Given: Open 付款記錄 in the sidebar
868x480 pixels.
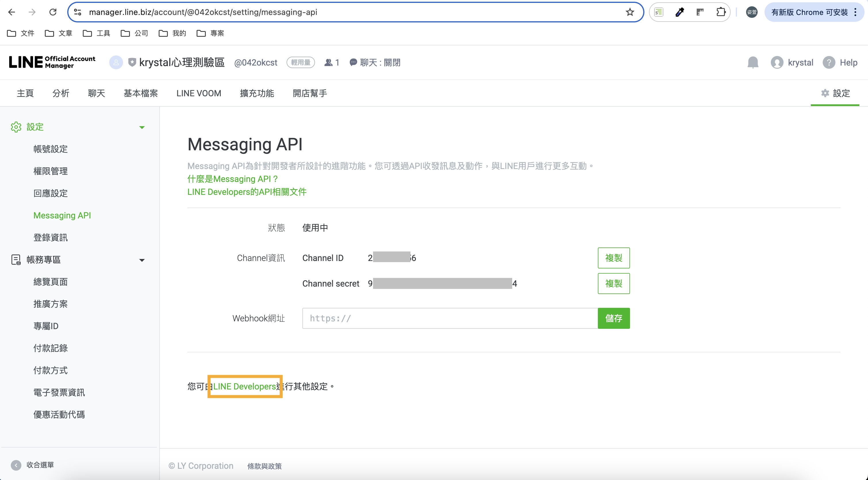Looking at the screenshot, I should pyautogui.click(x=51, y=348).
